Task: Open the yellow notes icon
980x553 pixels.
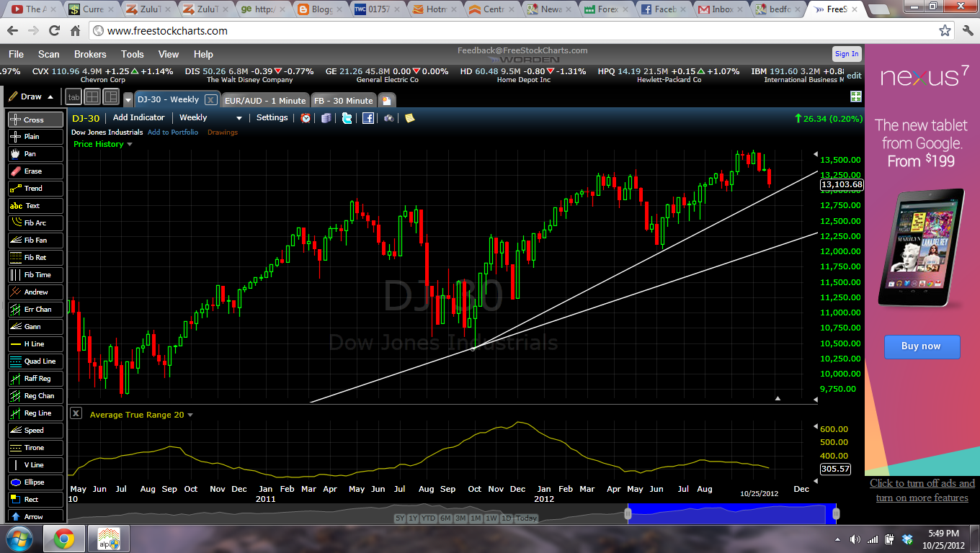Action: coord(409,118)
